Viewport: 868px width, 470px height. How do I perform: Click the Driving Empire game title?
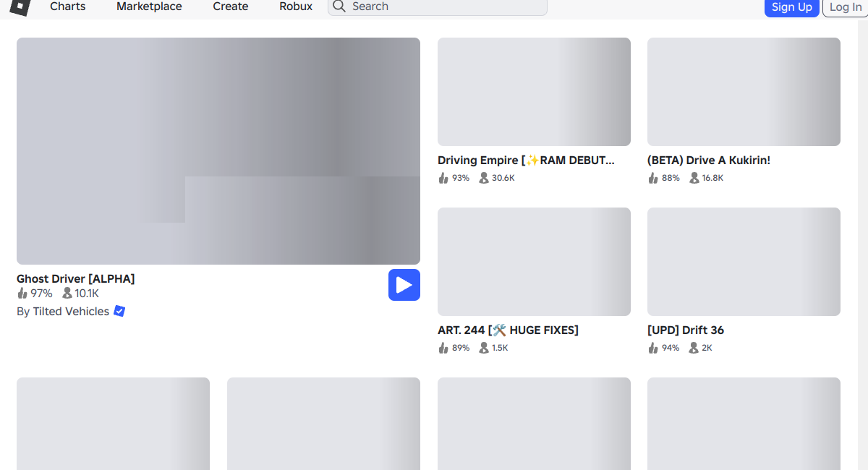coord(526,160)
